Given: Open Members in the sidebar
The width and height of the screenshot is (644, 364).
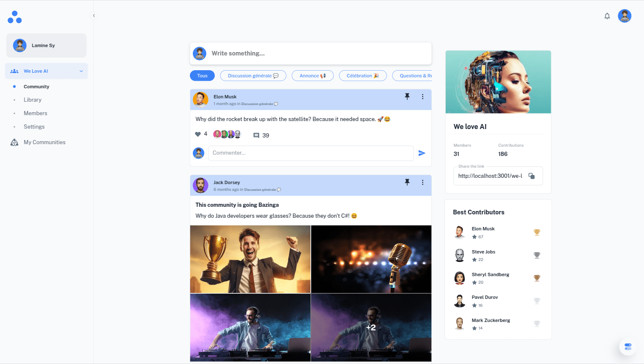Looking at the screenshot, I should (x=35, y=113).
